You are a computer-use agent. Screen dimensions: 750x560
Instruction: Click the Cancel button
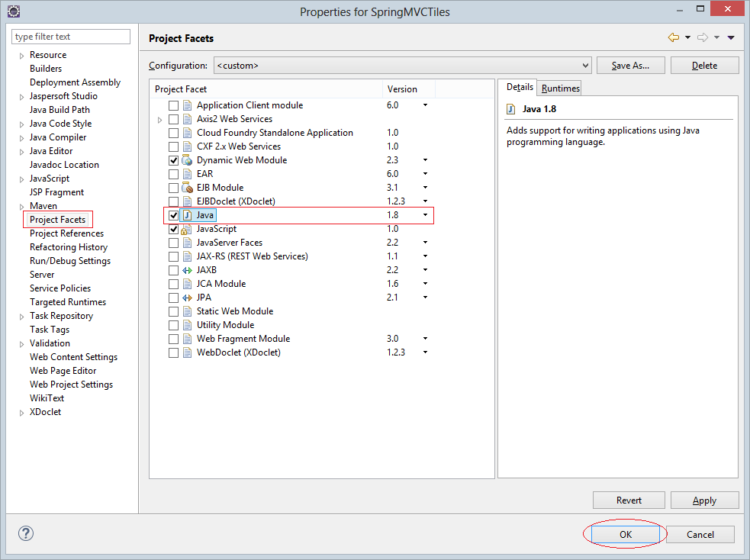click(x=700, y=534)
